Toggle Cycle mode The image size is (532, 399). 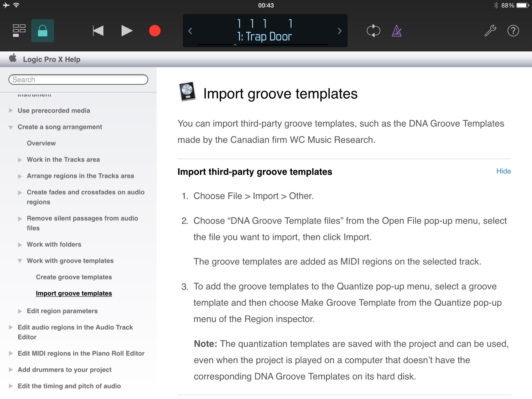tap(373, 31)
